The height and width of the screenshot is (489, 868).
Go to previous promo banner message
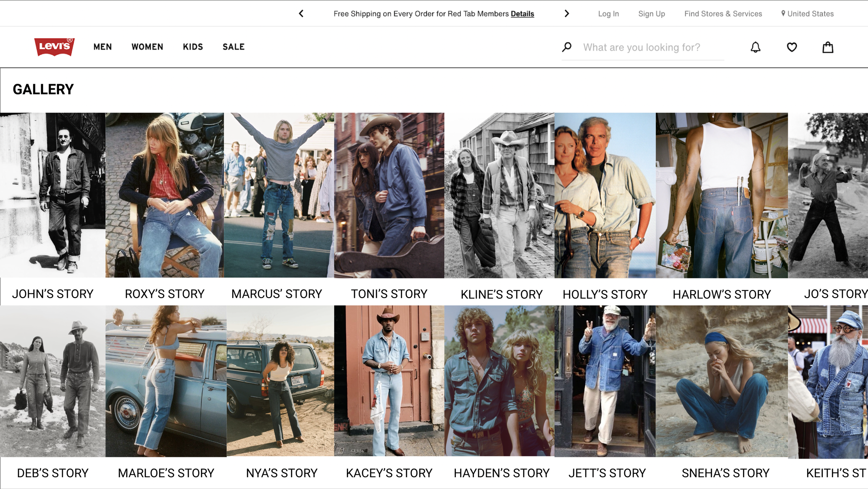point(301,14)
